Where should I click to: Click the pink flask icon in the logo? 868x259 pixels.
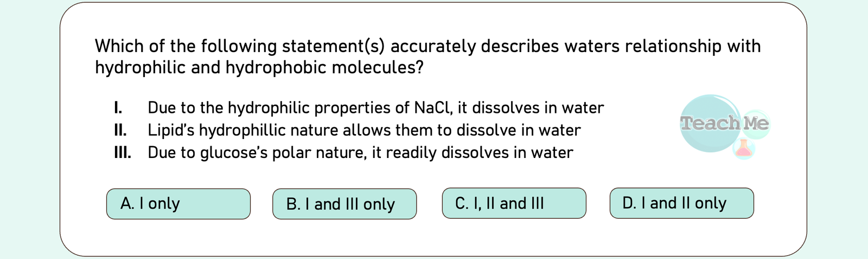(744, 148)
